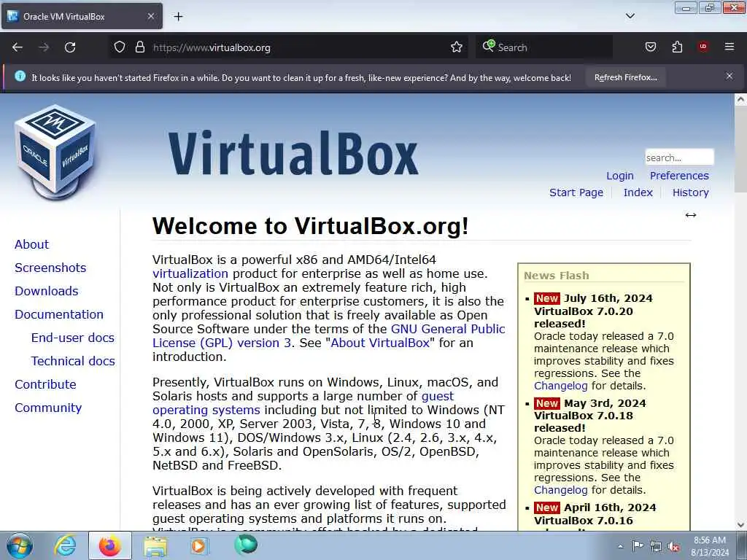Image resolution: width=747 pixels, height=560 pixels.
Task: Close the Oracle VM VirtualBox tab
Action: 150,16
